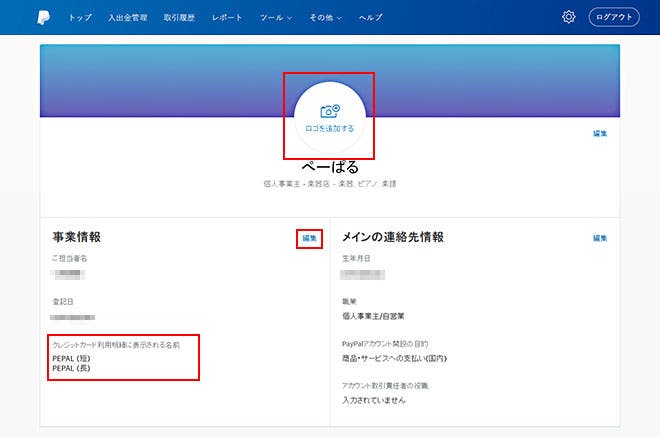
Task: Select 取引履歴 from the top menu
Action: (x=180, y=18)
